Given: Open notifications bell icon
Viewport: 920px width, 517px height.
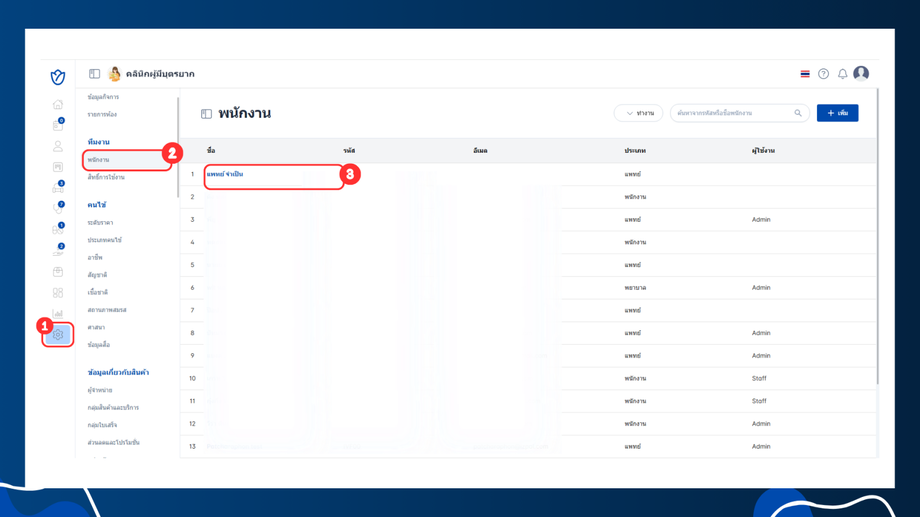Looking at the screenshot, I should tap(843, 74).
